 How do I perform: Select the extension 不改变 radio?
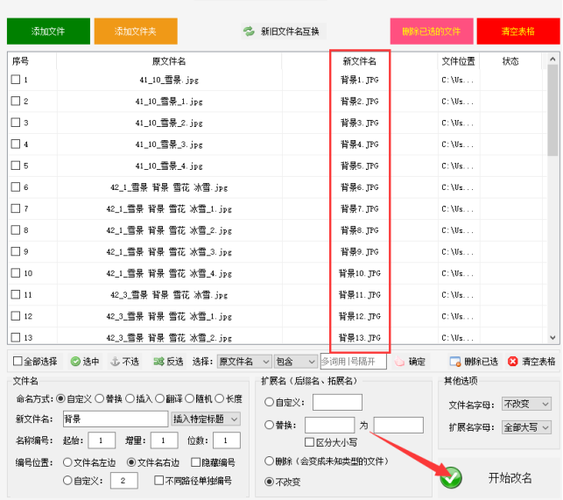click(x=269, y=482)
